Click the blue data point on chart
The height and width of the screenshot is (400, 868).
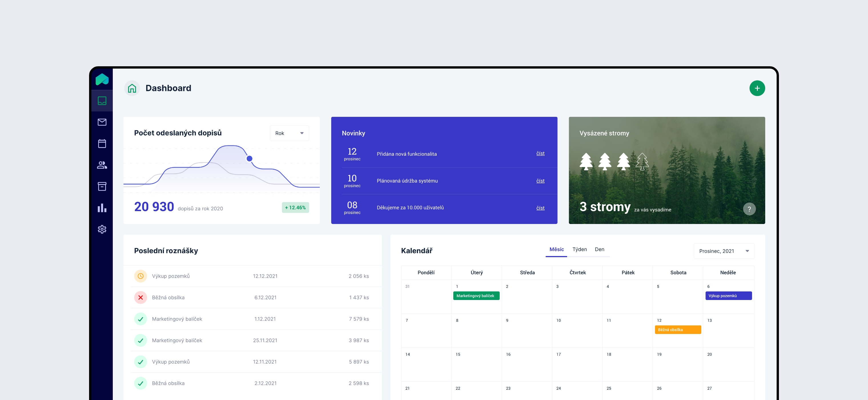tap(249, 159)
